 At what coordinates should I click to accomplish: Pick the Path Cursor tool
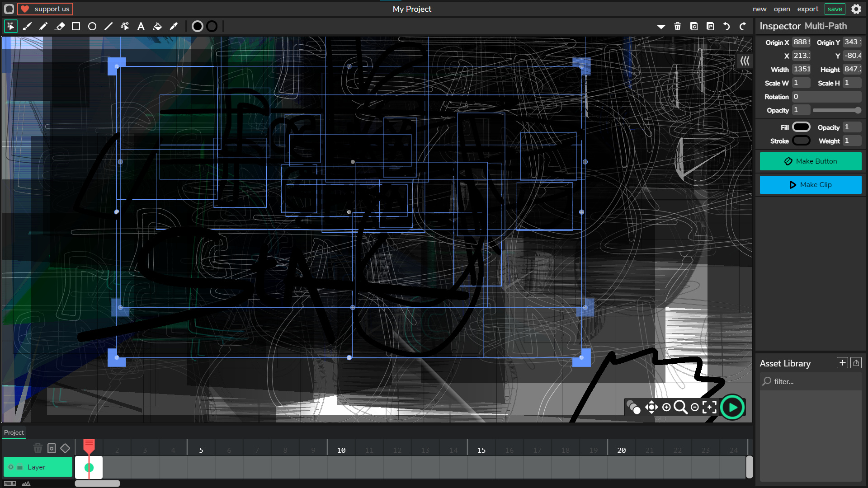click(x=125, y=27)
